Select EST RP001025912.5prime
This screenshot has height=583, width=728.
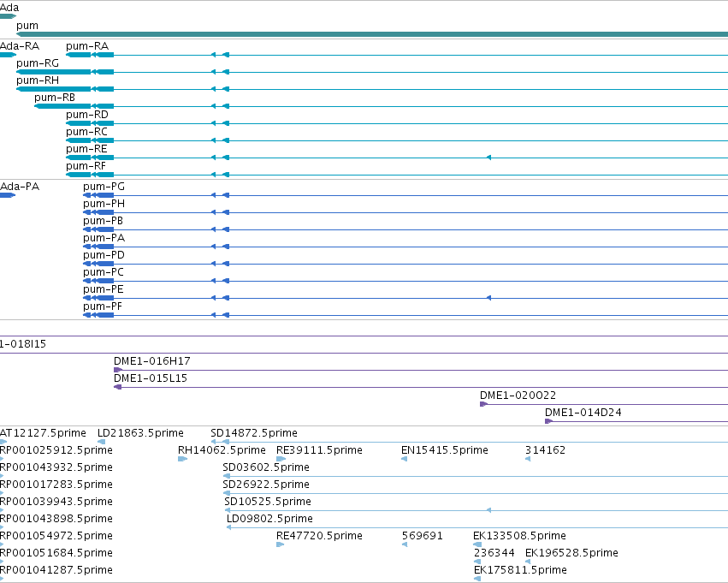(x=56, y=450)
